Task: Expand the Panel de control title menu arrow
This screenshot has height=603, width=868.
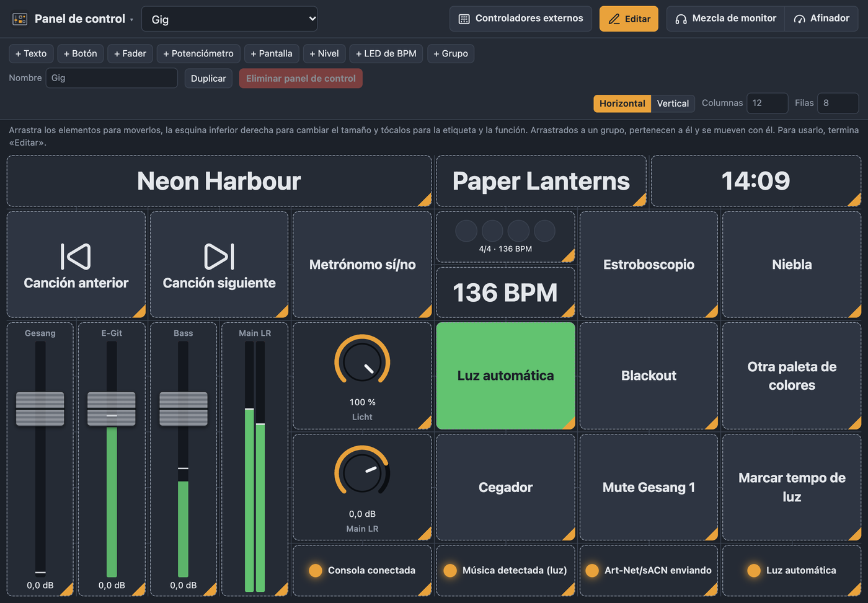Action: [131, 20]
